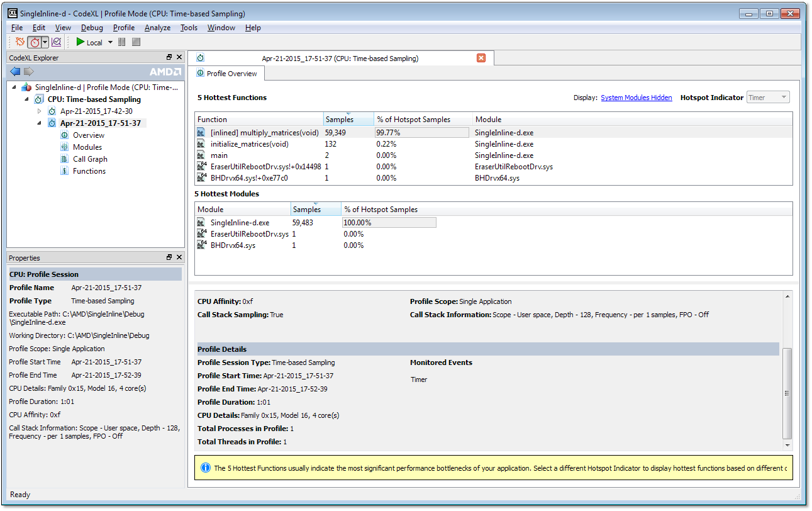Click the Call Graph node icon
Image resolution: width=812 pixels, height=511 pixels.
pos(64,159)
